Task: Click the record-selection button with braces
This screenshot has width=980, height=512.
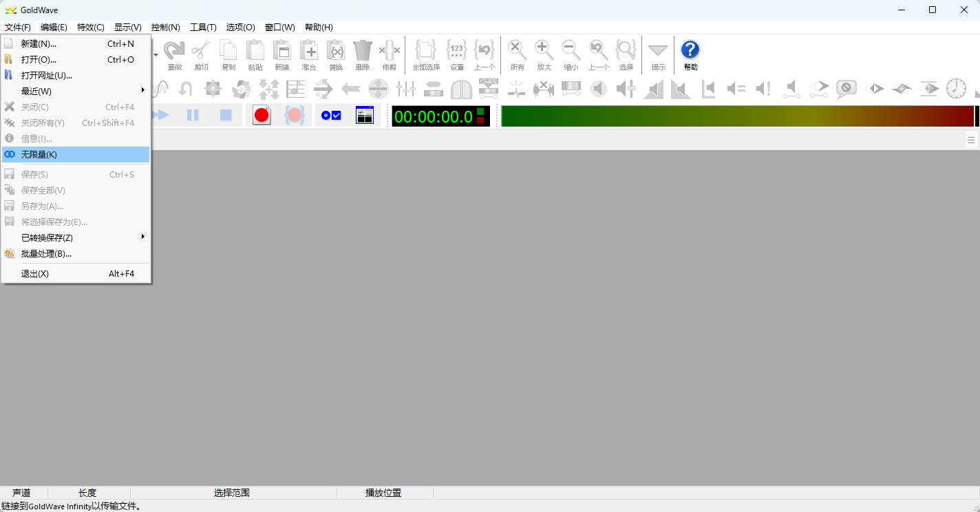Action: coord(295,115)
